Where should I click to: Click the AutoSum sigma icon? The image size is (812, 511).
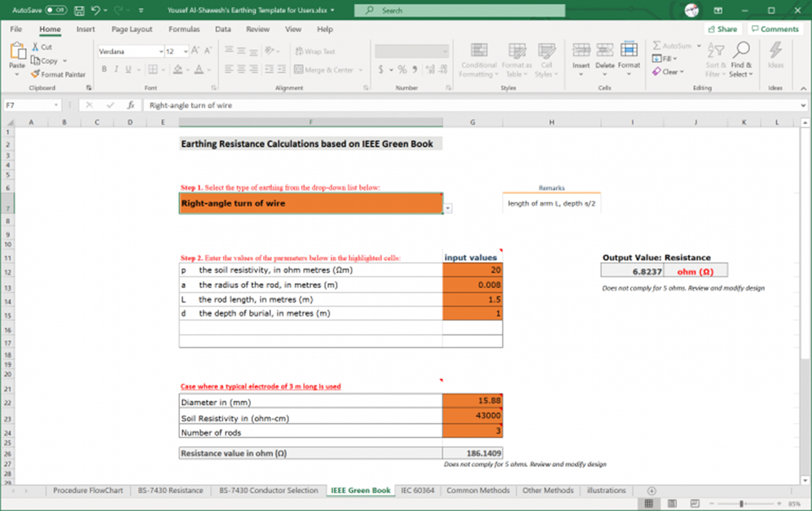(657, 46)
